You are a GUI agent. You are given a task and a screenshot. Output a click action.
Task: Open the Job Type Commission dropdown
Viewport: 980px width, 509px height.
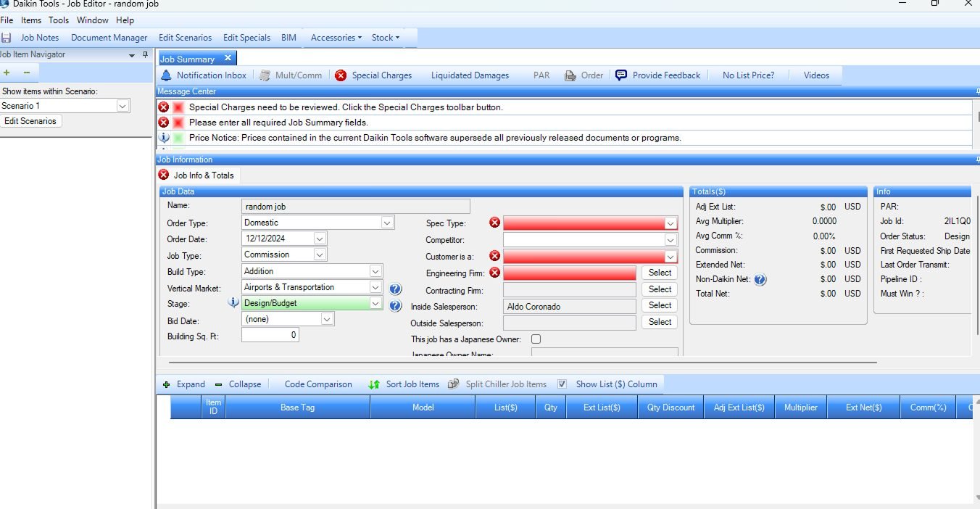click(x=320, y=255)
